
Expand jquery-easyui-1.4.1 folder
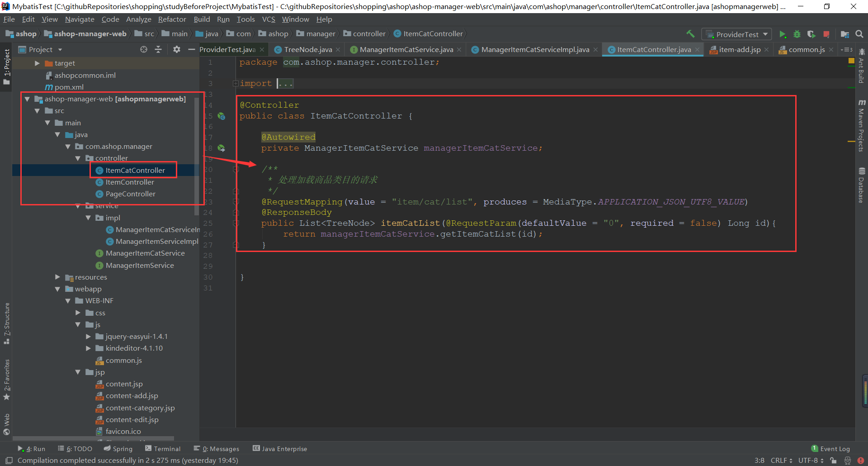88,336
